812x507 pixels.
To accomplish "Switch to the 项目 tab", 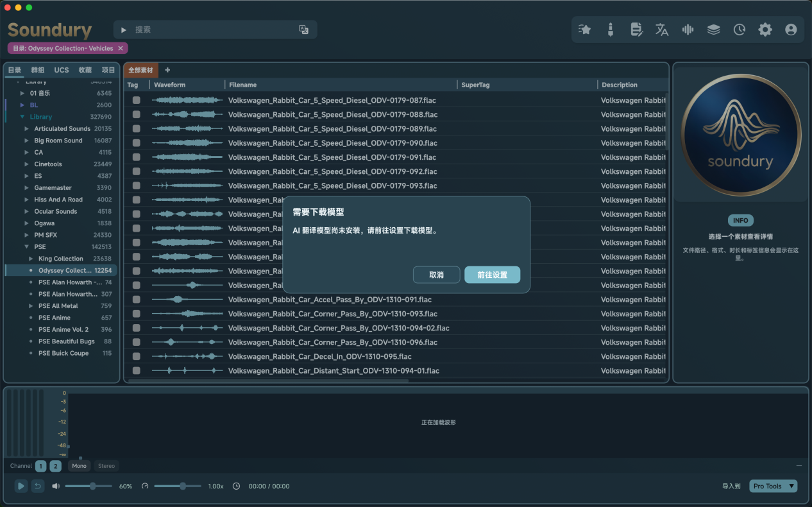I will click(108, 70).
